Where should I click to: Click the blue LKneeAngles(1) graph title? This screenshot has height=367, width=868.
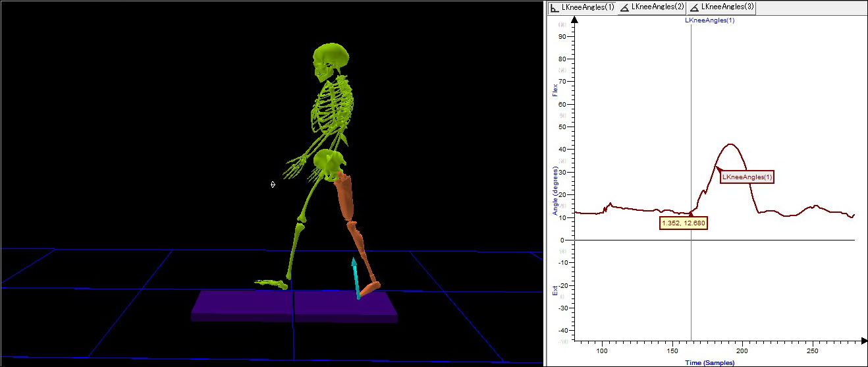pyautogui.click(x=709, y=20)
